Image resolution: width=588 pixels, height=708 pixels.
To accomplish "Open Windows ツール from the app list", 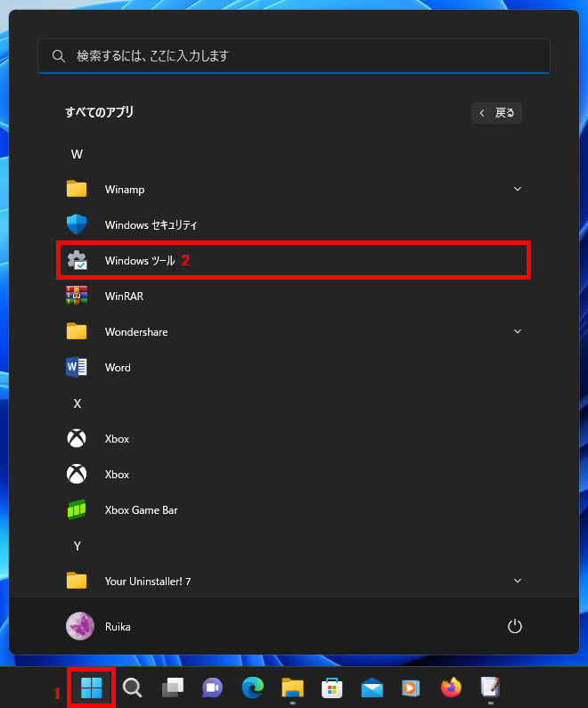I will [x=139, y=261].
